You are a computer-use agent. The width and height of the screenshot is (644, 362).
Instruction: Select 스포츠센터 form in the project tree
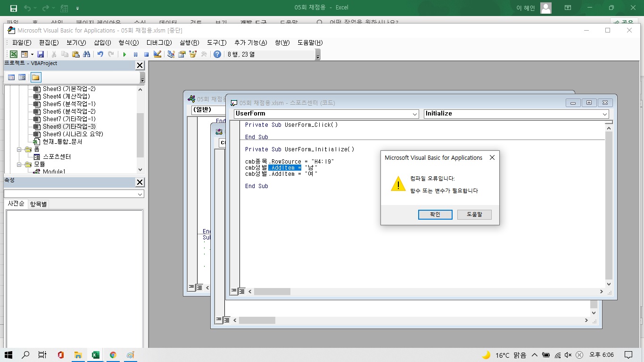(57, 156)
